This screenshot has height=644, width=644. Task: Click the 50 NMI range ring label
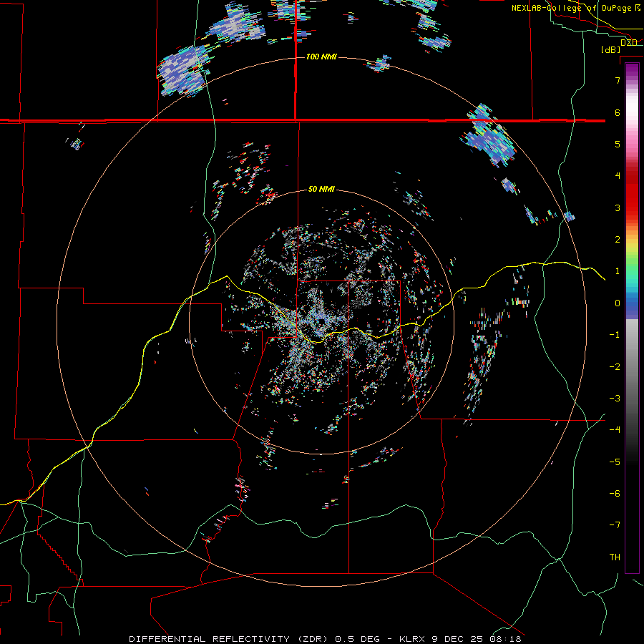(321, 189)
